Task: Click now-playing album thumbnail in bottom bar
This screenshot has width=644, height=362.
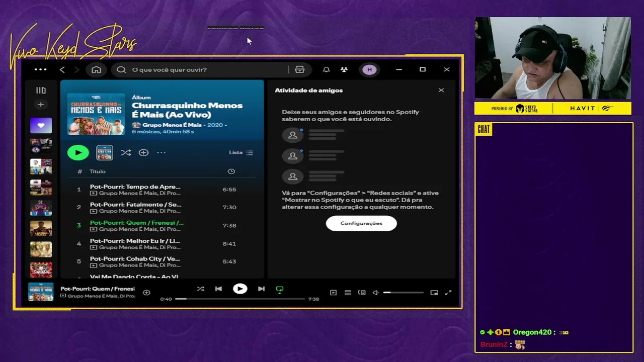Action: (41, 292)
